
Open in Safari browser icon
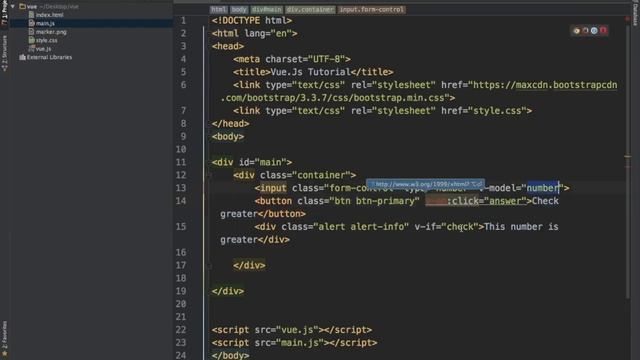pos(594,31)
